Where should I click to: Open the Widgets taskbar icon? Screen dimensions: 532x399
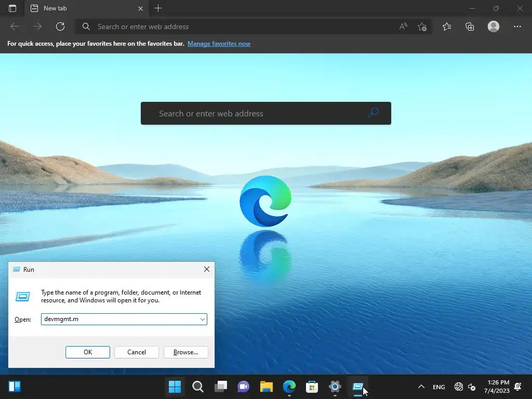click(15, 387)
